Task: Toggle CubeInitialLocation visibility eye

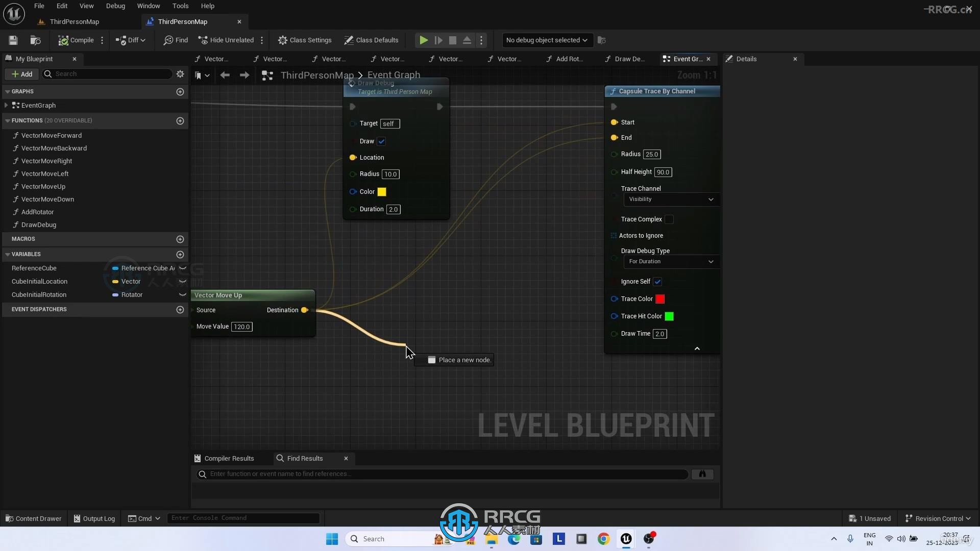Action: [183, 282]
